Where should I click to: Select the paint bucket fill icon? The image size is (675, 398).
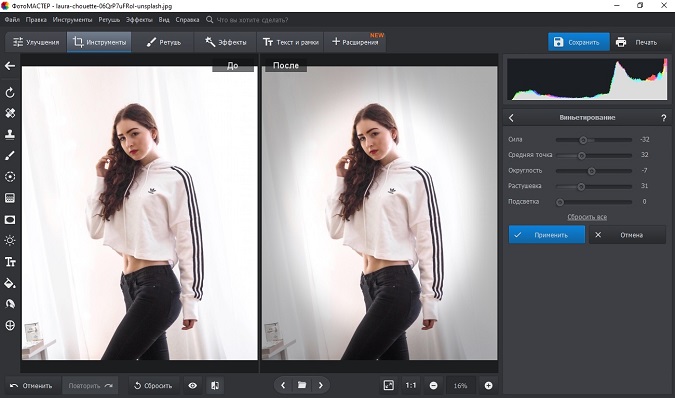[x=10, y=283]
